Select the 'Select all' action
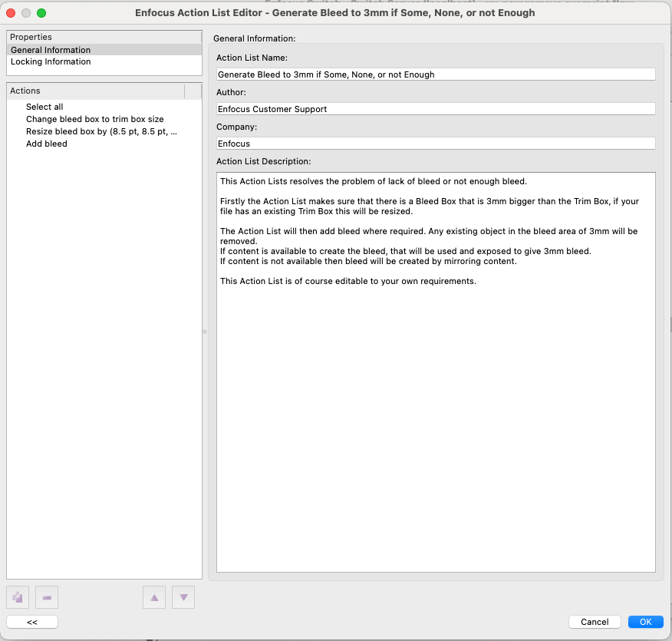This screenshot has height=641, width=672. point(44,107)
